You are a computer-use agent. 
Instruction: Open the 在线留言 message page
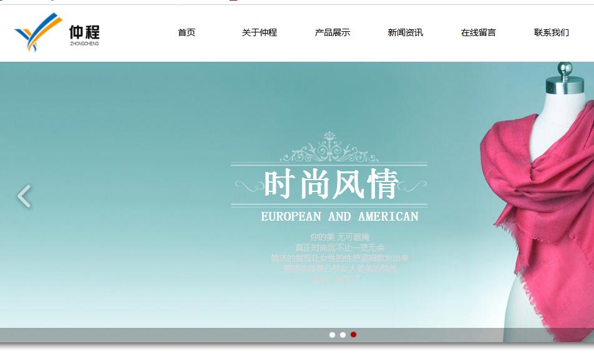tap(479, 32)
